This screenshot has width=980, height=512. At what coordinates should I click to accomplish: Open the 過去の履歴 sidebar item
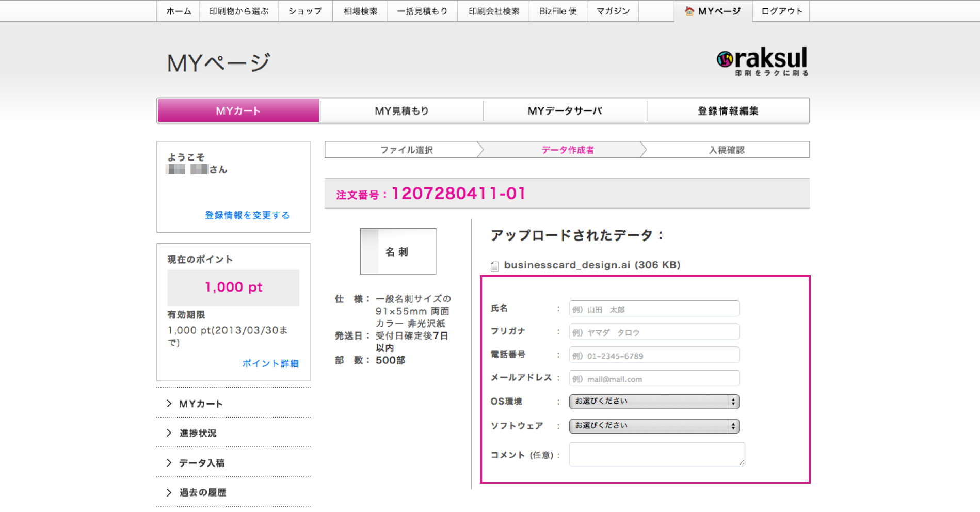coord(202,492)
